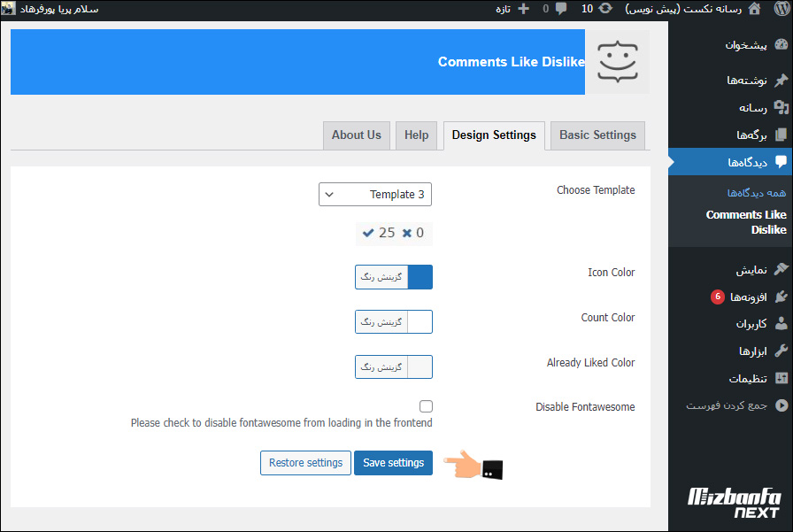Click the dislike count 0 in preview
The image size is (793, 532).
[420, 233]
